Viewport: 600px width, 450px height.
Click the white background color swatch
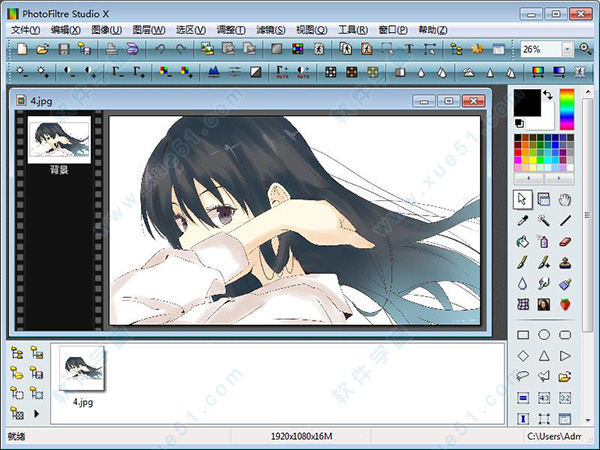coord(546,122)
